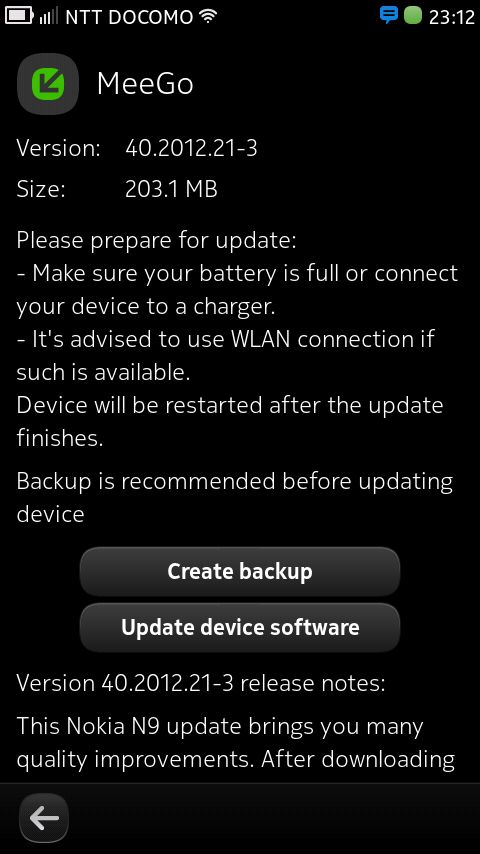
Task: Tap the 23:12 clock in status bar
Action: click(452, 17)
